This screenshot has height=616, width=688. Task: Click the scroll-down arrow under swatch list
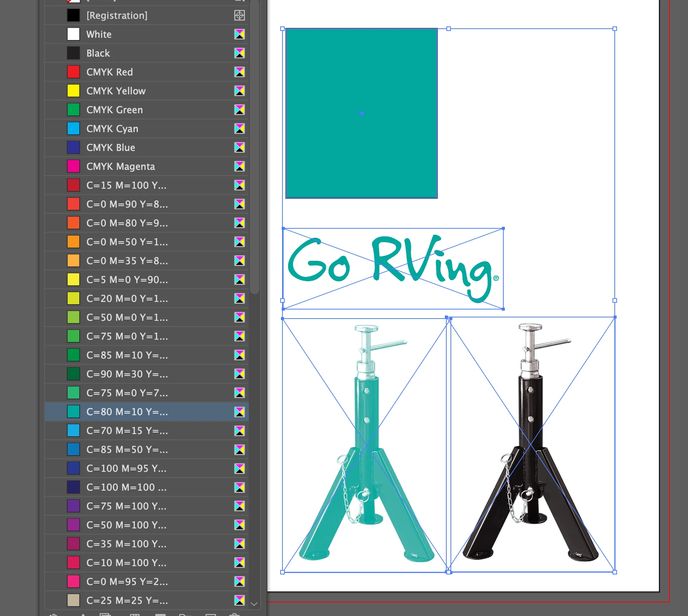point(254,604)
